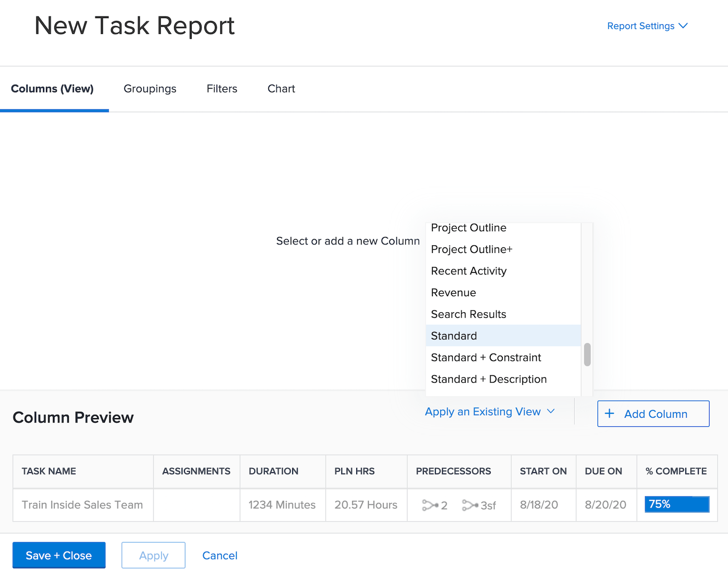This screenshot has width=728, height=576.
Task: Click Save + Close button
Action: point(59,555)
